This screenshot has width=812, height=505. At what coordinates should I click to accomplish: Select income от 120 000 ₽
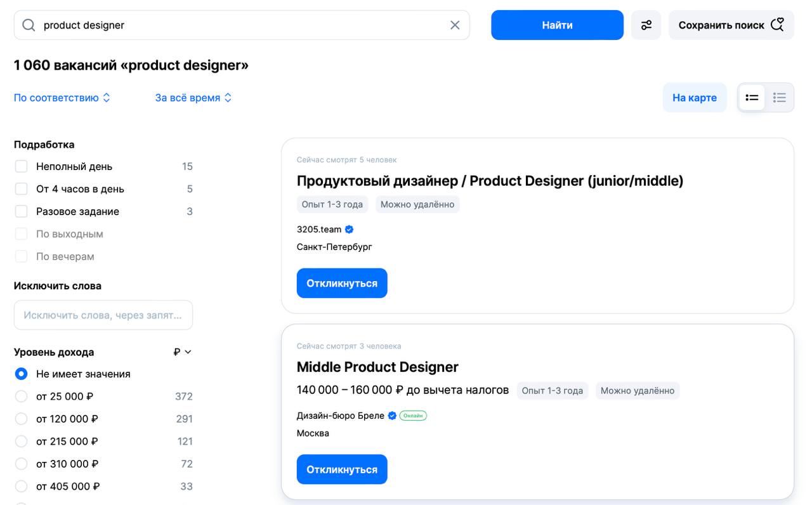tap(22, 419)
